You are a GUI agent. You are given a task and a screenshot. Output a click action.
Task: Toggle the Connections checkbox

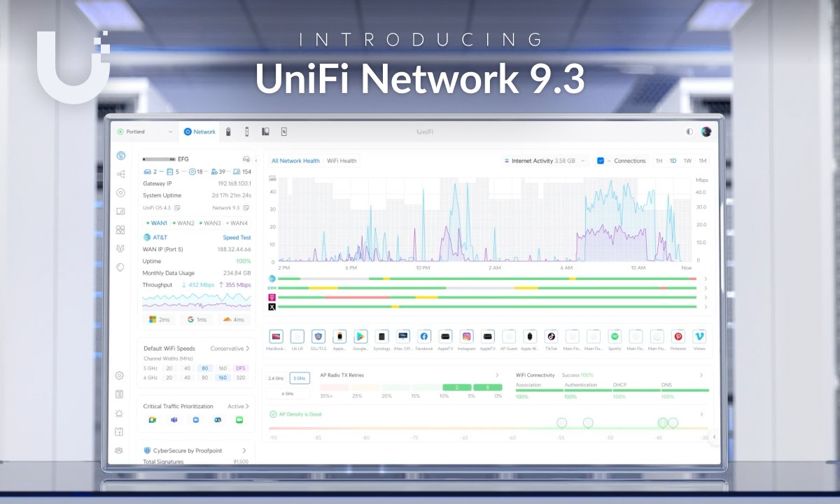[601, 160]
